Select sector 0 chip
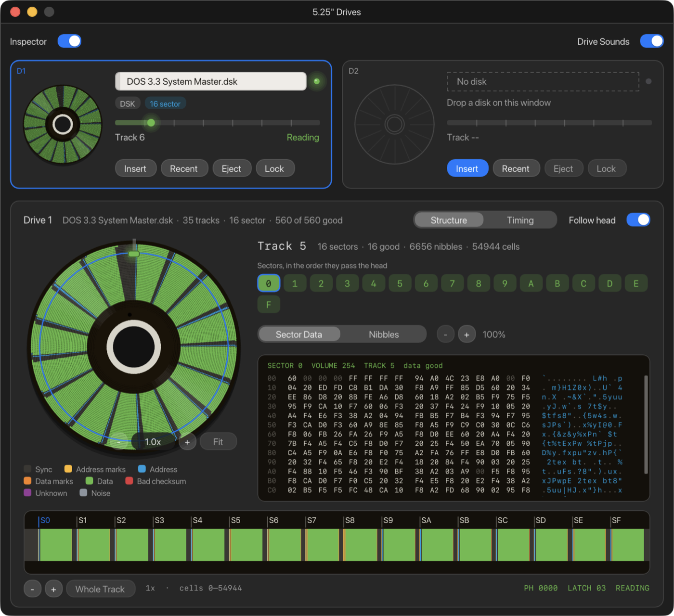The height and width of the screenshot is (616, 674). click(x=269, y=283)
